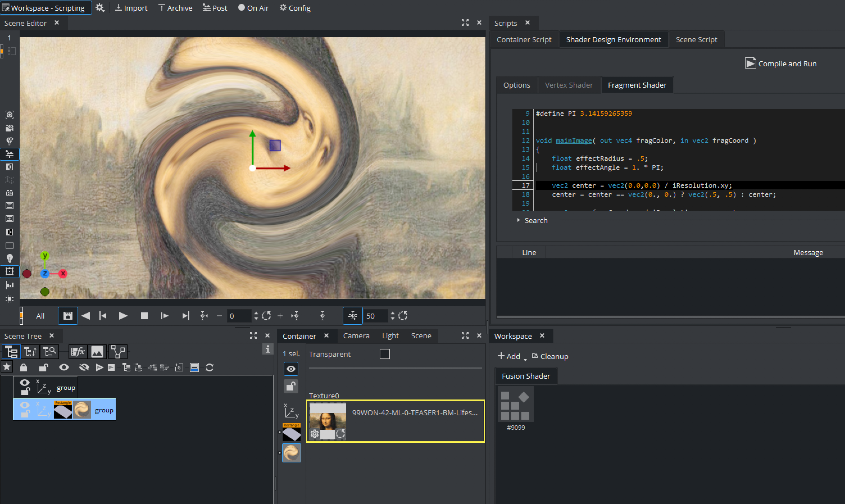Click the frame counter stepper arrows

click(256, 316)
